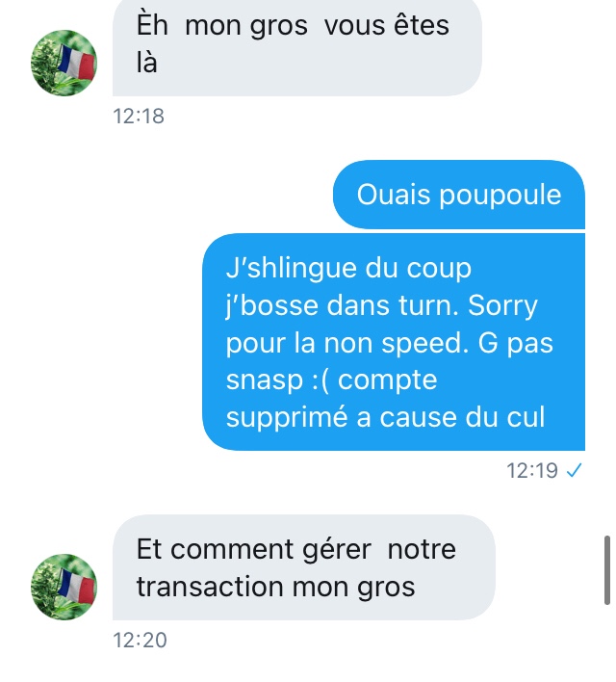Select the 'Èh mon gros vous êtes là' bubble

tap(296, 47)
